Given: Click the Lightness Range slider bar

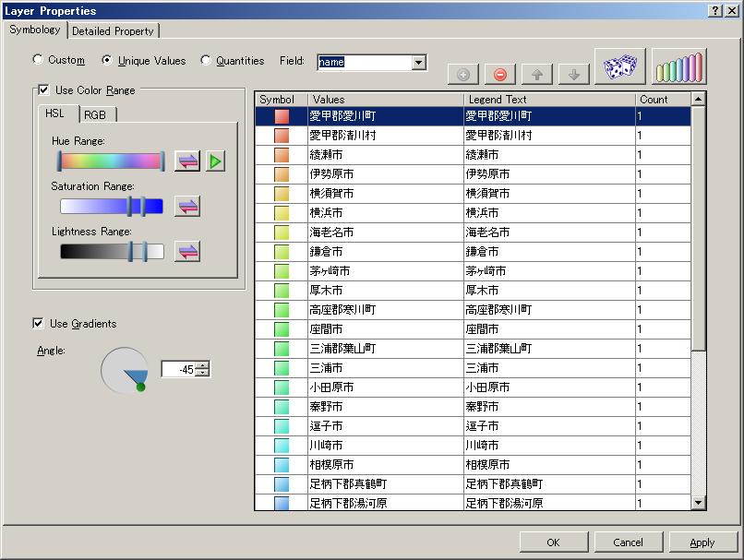Looking at the screenshot, I should click(111, 251).
